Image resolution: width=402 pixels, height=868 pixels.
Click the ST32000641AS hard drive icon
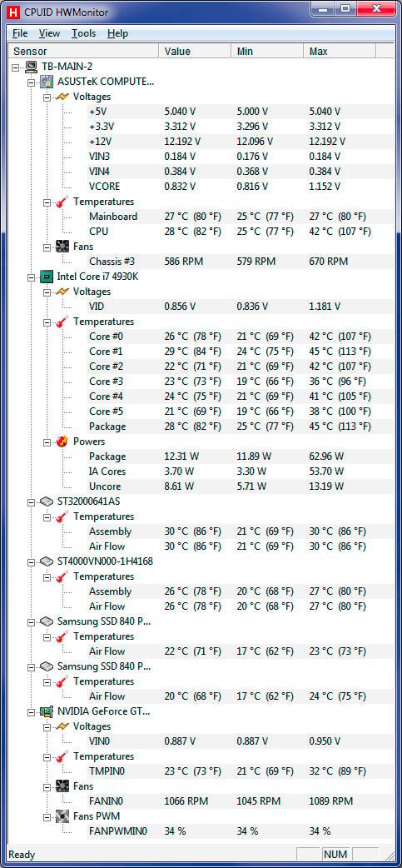pyautogui.click(x=47, y=501)
